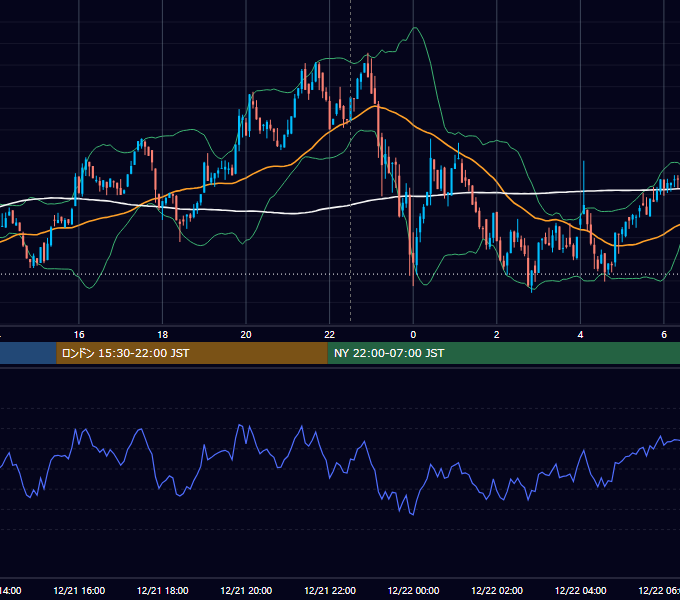
Task: Click the 18 hour label on time axis
Action: (163, 335)
